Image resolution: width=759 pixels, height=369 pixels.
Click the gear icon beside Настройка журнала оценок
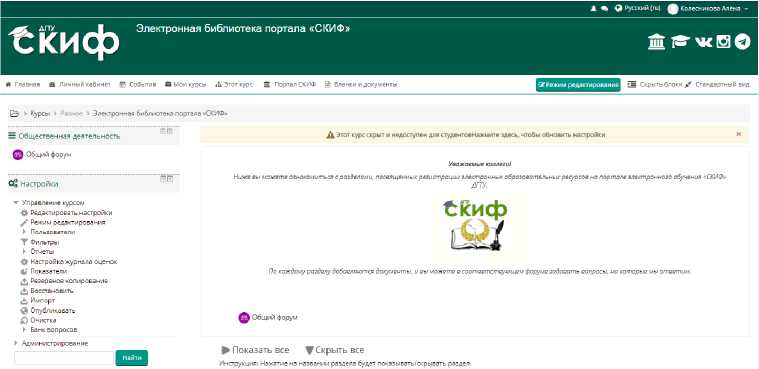tap(24, 261)
